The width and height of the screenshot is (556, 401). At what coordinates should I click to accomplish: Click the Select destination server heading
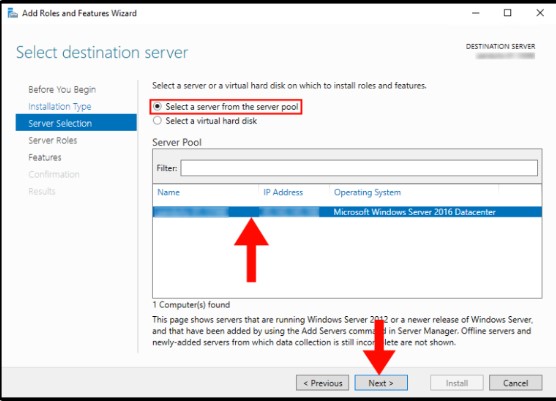(102, 52)
